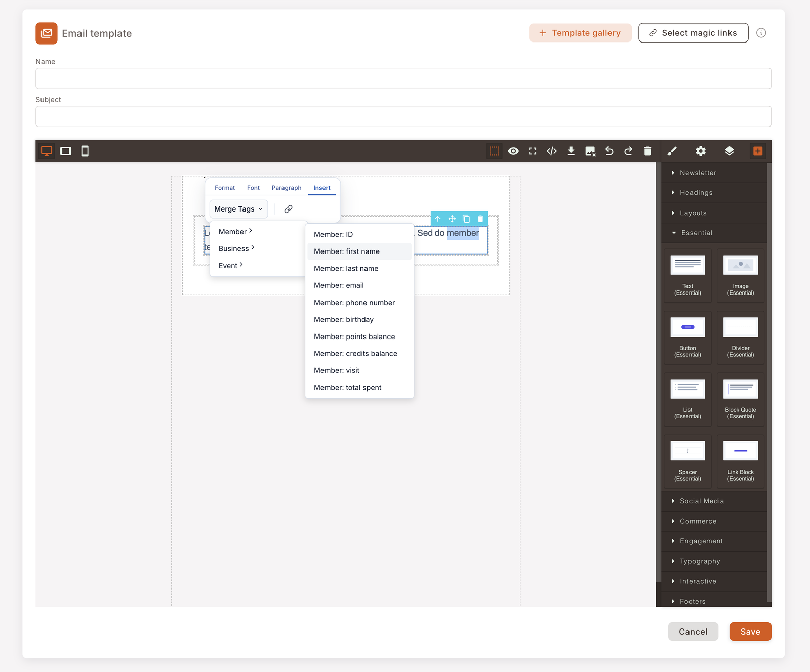
Task: Click Select magic links button
Action: tap(693, 33)
